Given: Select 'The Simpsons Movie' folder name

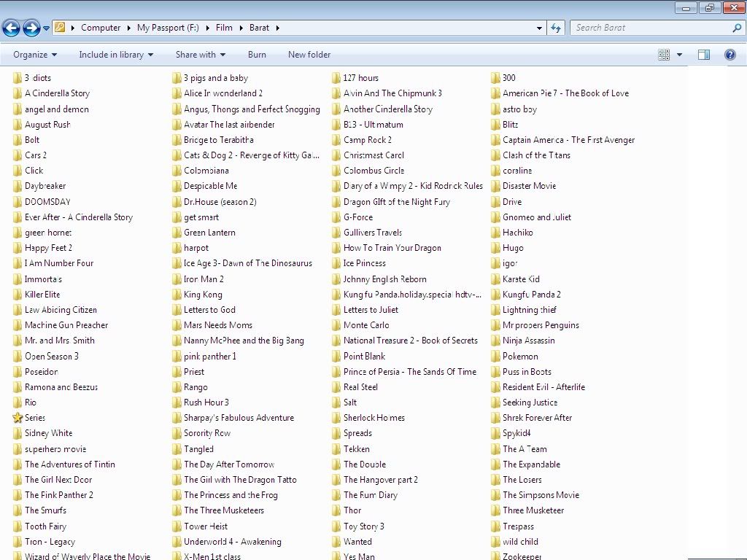Looking at the screenshot, I should 541,495.
